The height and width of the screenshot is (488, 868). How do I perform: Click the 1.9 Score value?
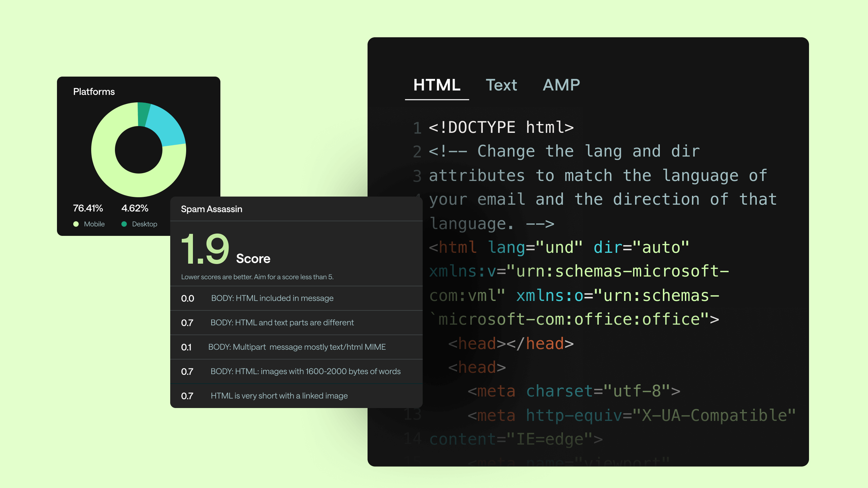[205, 249]
